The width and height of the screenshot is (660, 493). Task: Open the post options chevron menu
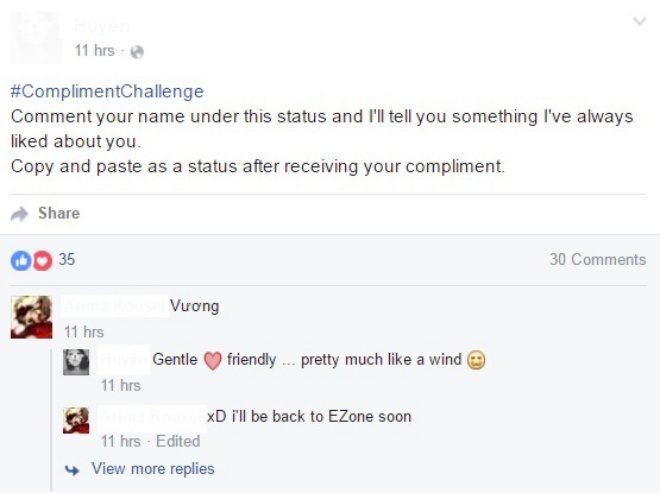coord(640,21)
